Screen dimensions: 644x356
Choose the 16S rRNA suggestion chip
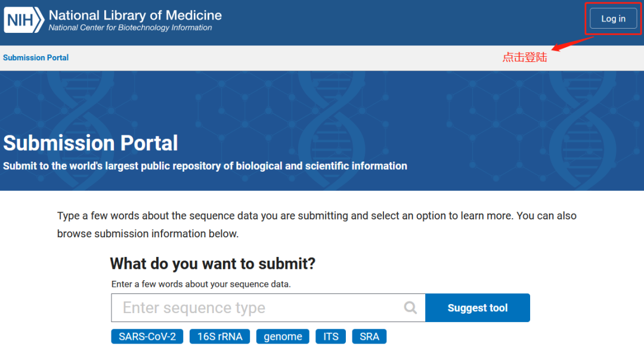219,336
